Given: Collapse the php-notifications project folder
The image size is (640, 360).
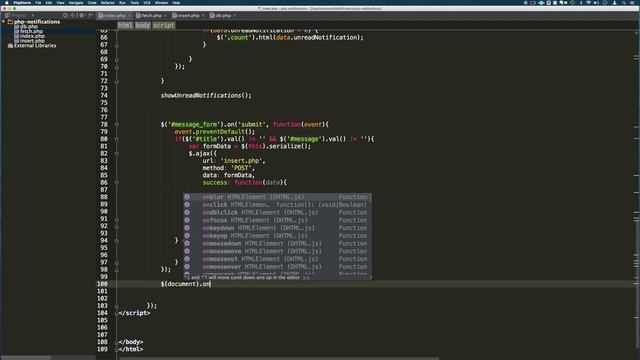Looking at the screenshot, I should click(4, 22).
